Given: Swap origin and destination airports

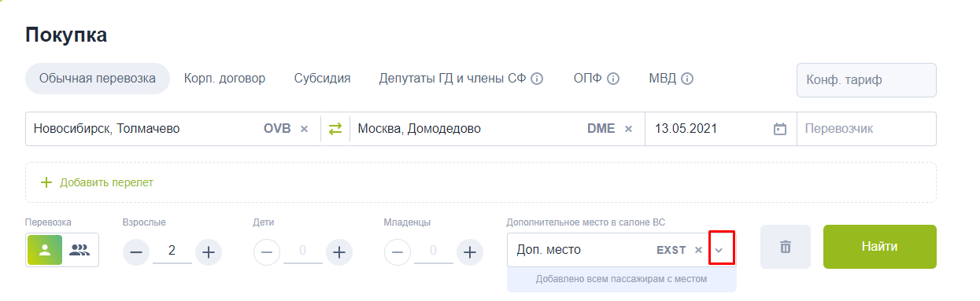Looking at the screenshot, I should coord(335,129).
